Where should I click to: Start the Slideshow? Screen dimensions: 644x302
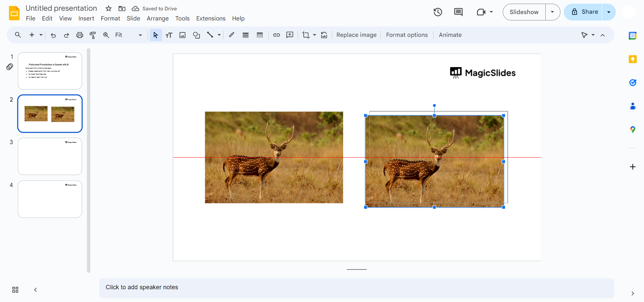tap(524, 12)
